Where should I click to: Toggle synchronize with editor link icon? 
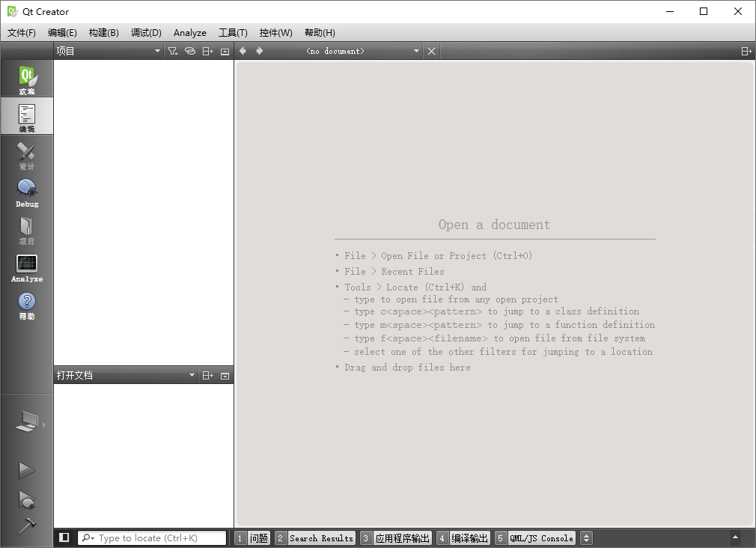(x=190, y=51)
